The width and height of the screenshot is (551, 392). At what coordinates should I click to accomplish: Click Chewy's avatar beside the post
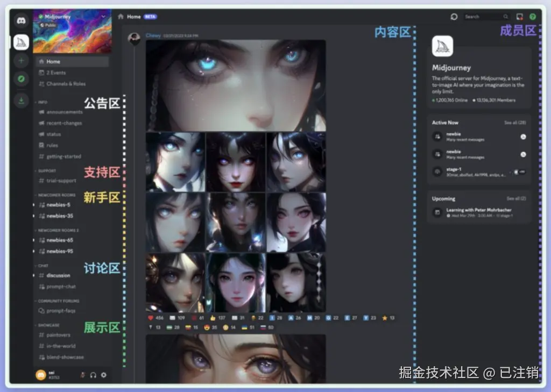tap(134, 38)
